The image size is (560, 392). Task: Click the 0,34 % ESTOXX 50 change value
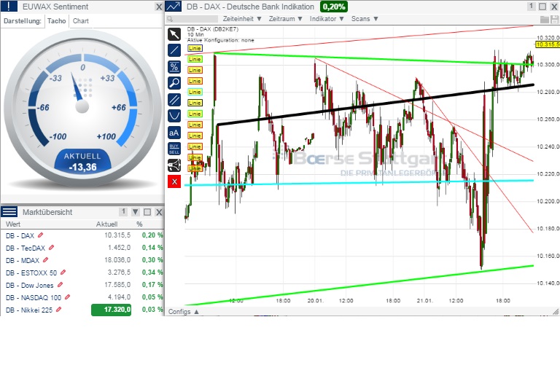point(152,273)
